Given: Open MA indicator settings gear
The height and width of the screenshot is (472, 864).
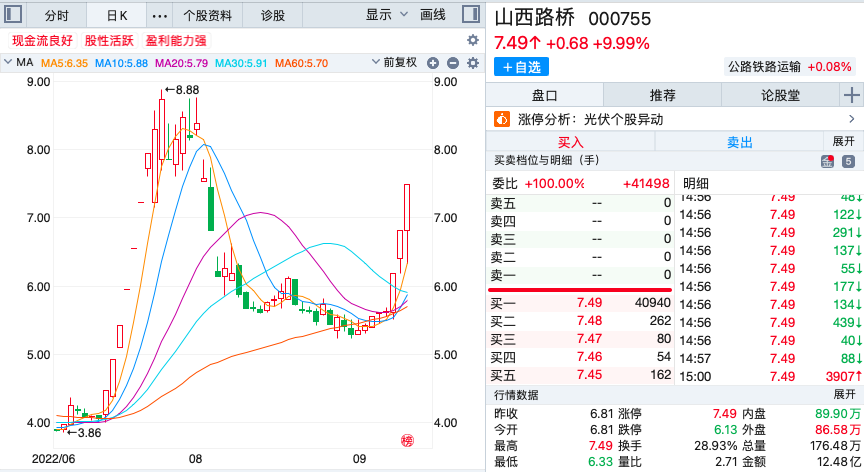Looking at the screenshot, I should click(x=473, y=63).
